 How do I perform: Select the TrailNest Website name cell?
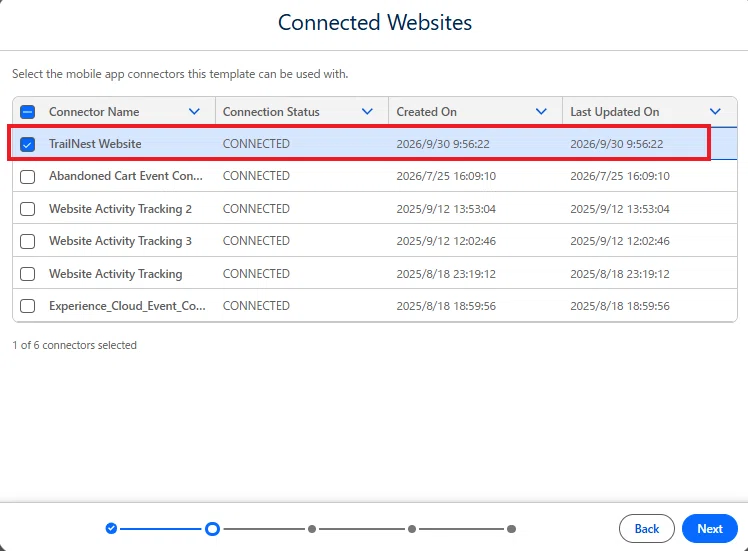pos(95,144)
